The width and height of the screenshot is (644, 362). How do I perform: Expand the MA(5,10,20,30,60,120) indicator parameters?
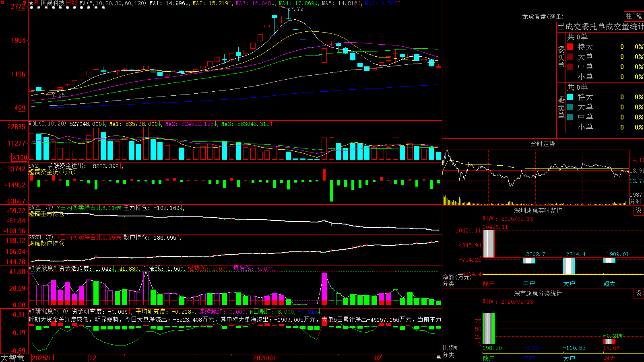coord(113,3)
